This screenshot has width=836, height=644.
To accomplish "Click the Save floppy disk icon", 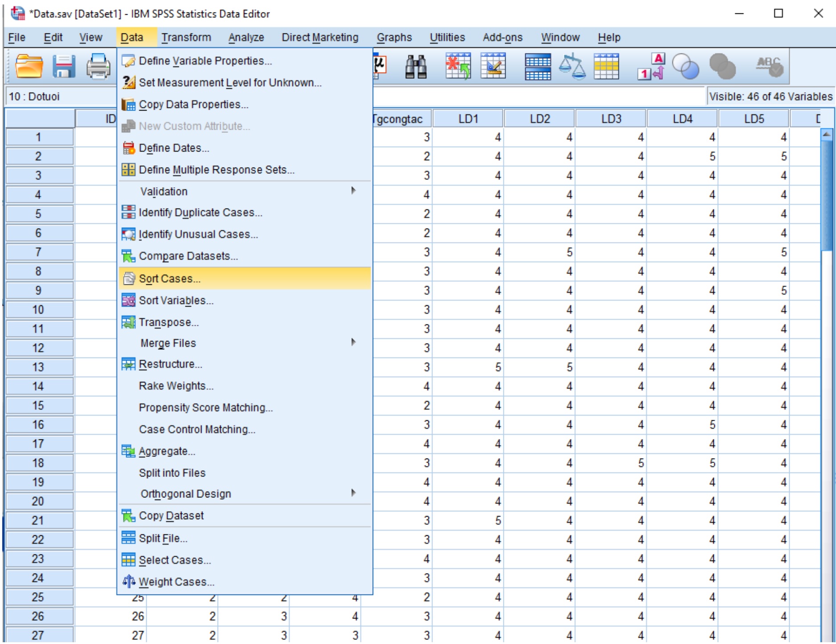I will (x=64, y=67).
